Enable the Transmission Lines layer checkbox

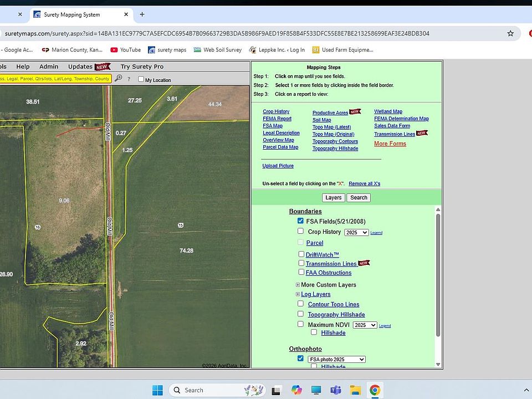pos(301,263)
